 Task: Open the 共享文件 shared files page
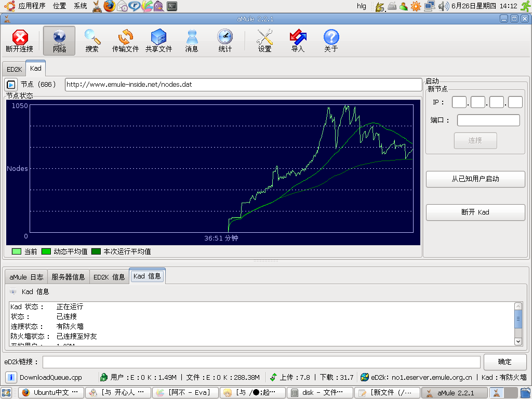[x=158, y=41]
